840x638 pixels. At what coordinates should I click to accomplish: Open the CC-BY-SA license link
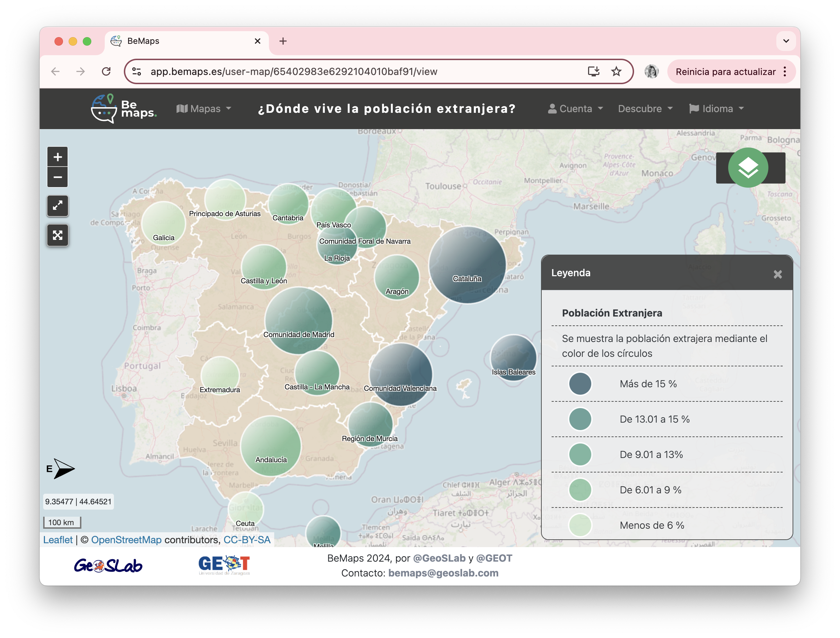click(x=247, y=540)
